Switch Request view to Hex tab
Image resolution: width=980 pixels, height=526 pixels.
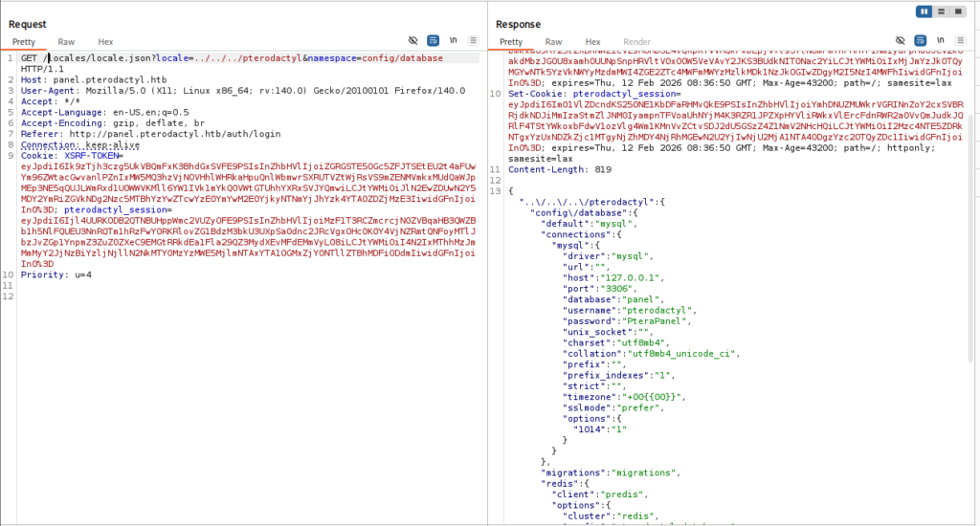(x=105, y=42)
